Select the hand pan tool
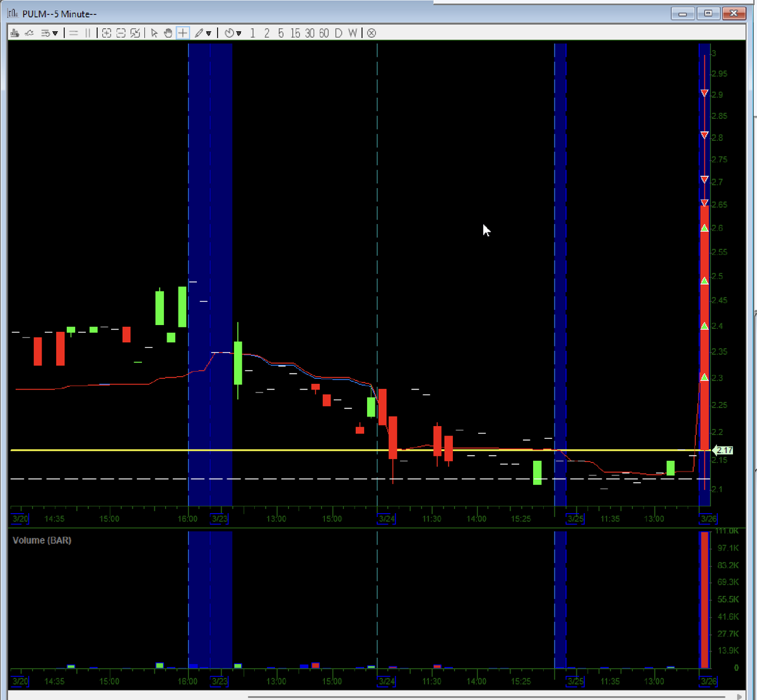Viewport: 757px width, 700px height. (168, 33)
